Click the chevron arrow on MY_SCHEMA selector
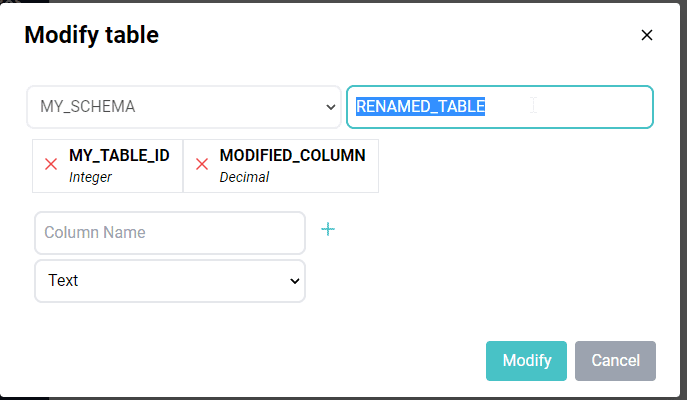Viewport: 687px width, 400px height. (x=331, y=107)
